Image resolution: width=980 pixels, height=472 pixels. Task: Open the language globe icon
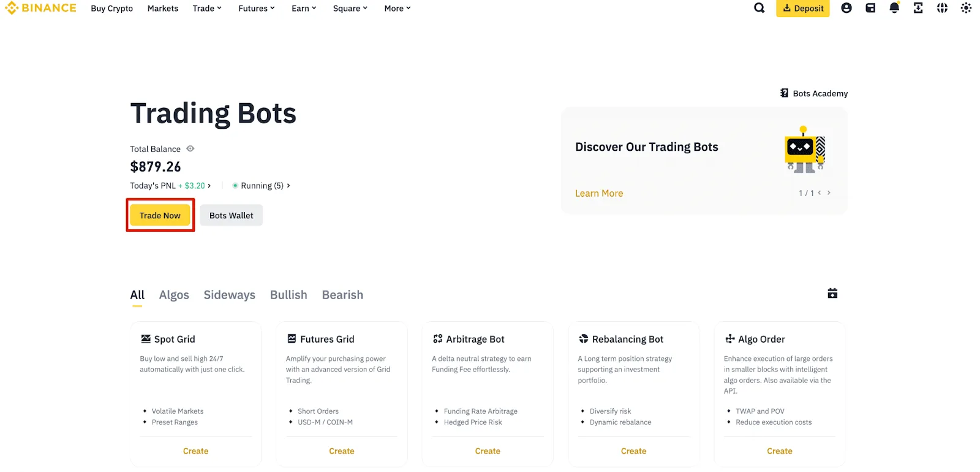point(942,8)
